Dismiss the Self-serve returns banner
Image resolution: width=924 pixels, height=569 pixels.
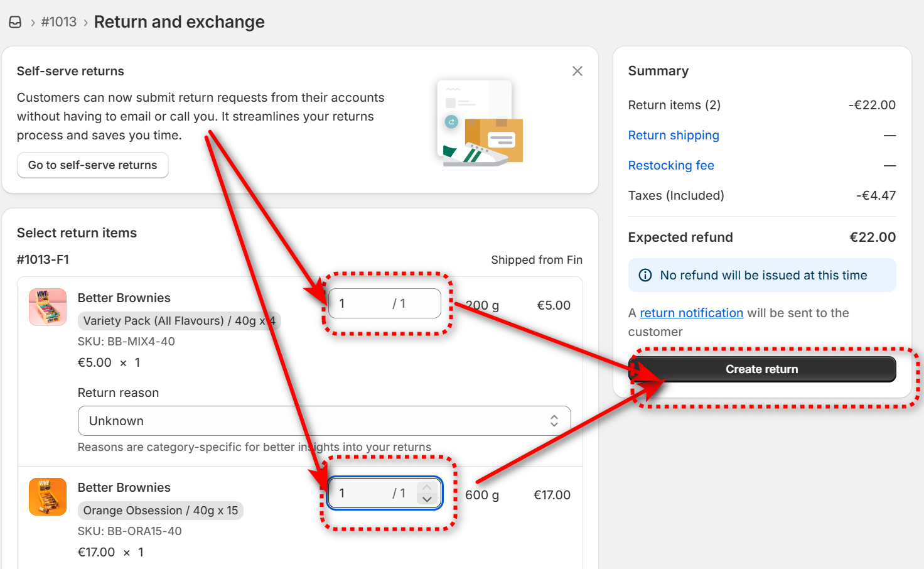coord(577,71)
